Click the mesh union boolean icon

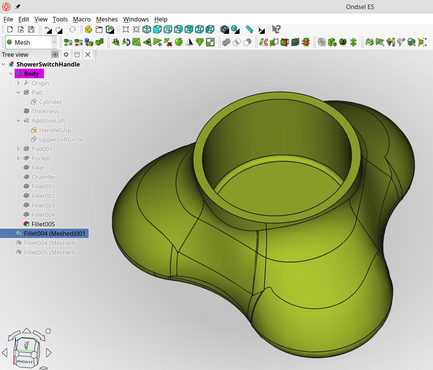226,42
